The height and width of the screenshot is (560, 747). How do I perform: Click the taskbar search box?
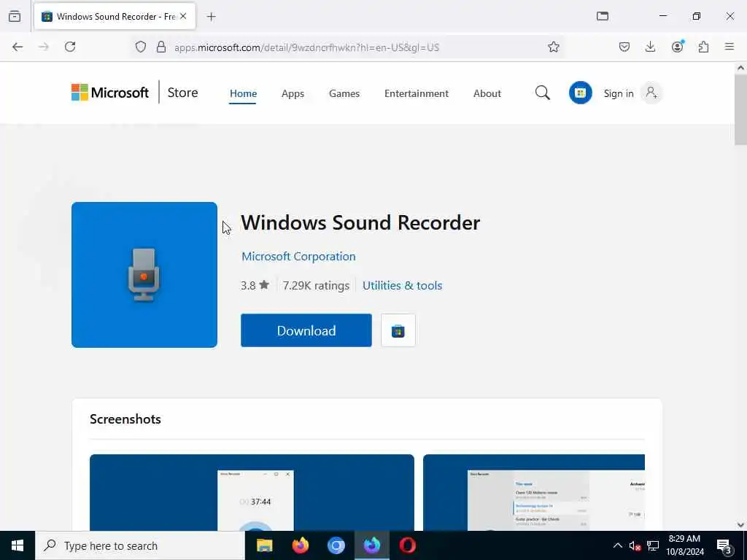[140, 545]
